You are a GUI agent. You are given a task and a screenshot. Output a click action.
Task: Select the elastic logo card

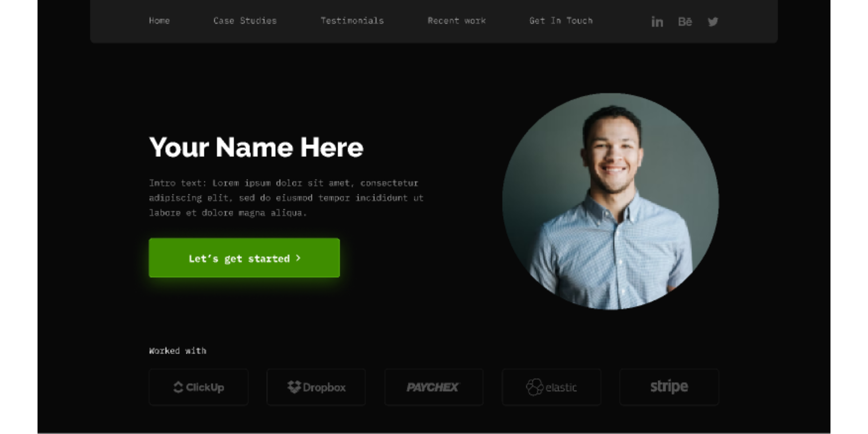[x=551, y=387]
